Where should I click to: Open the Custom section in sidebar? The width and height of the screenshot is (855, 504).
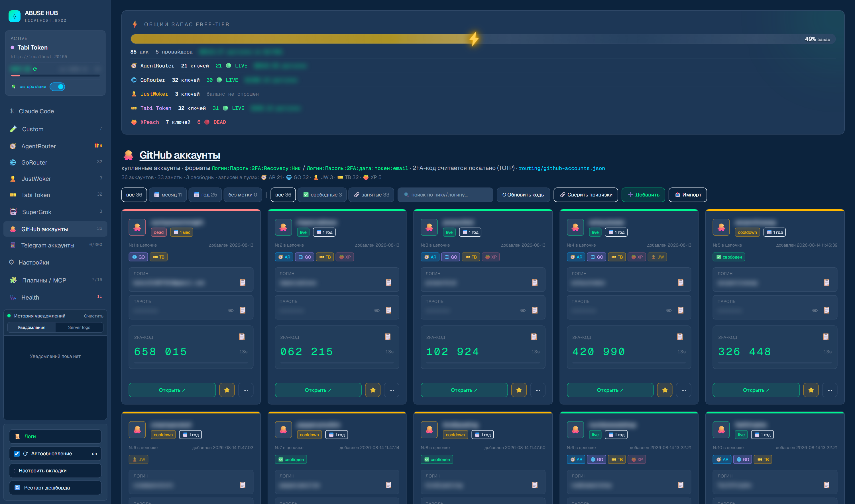[55, 129]
